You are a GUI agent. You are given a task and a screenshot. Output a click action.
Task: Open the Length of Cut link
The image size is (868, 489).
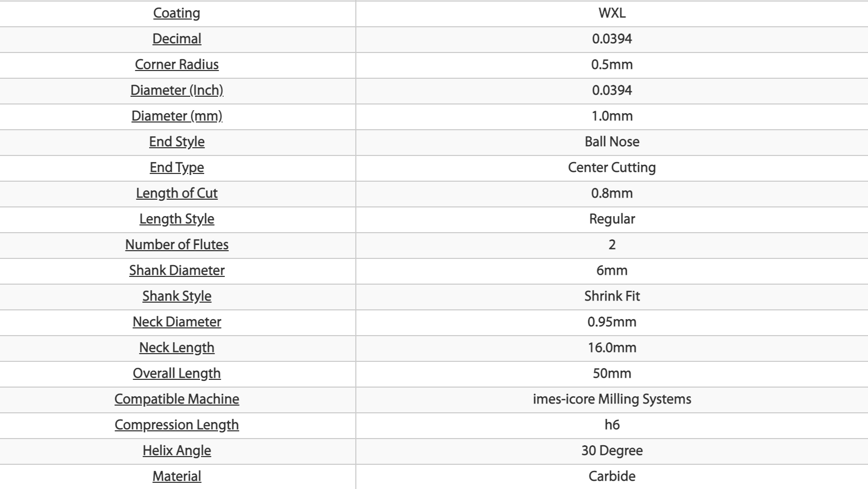click(176, 194)
